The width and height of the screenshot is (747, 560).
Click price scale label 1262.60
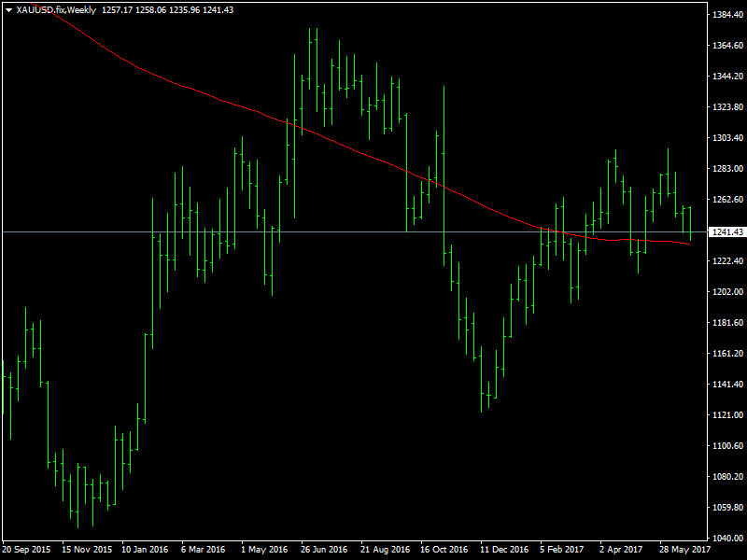(727, 199)
